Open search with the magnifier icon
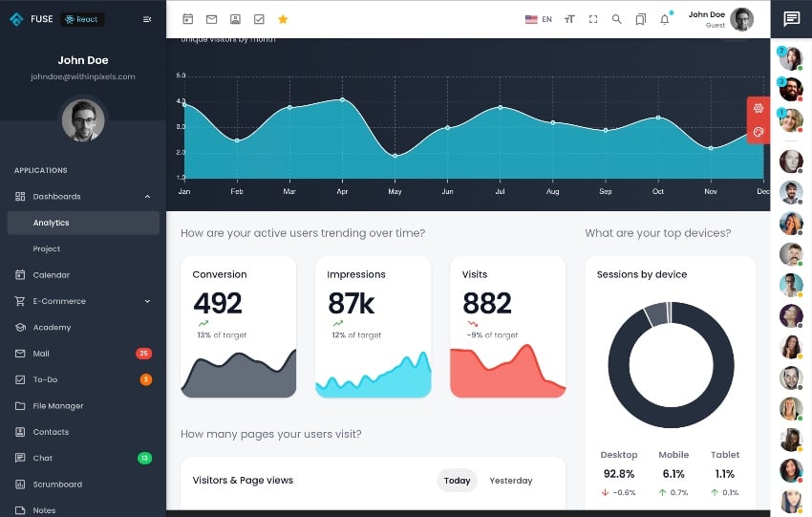 pyautogui.click(x=616, y=19)
